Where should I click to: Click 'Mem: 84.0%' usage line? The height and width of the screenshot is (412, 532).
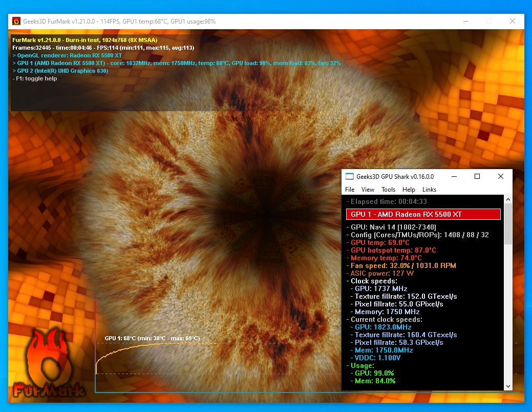(x=373, y=381)
